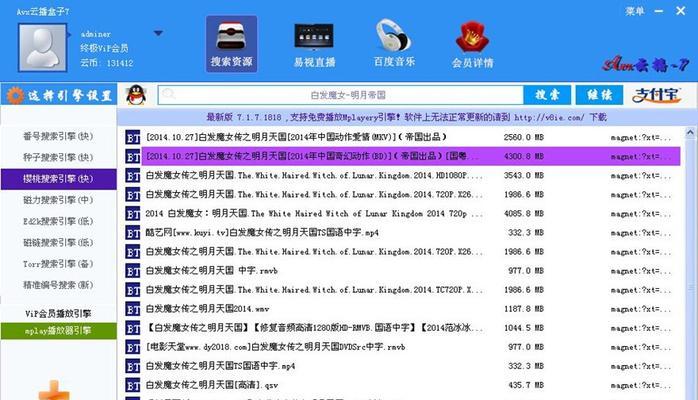Click the magnet link of the 2560.0 MB row
Screen dimensions: 698x400
641,138
